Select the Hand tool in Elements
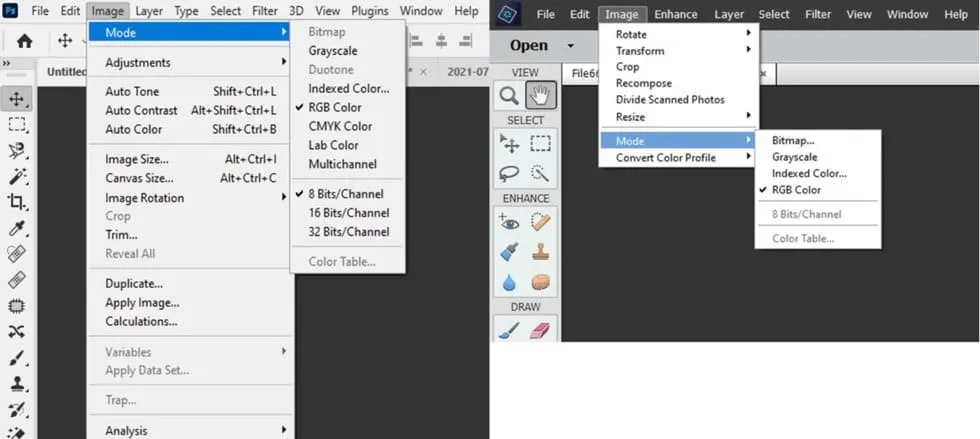The image size is (980, 439). tap(541, 96)
